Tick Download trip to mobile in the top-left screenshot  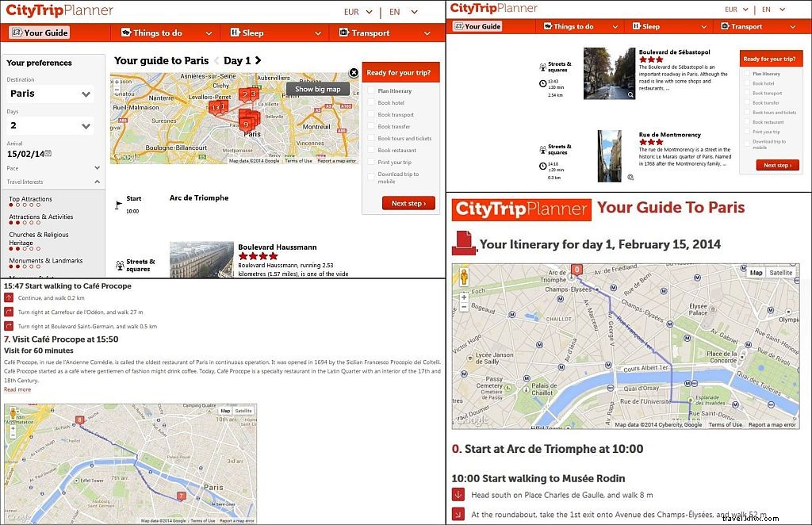click(x=371, y=177)
